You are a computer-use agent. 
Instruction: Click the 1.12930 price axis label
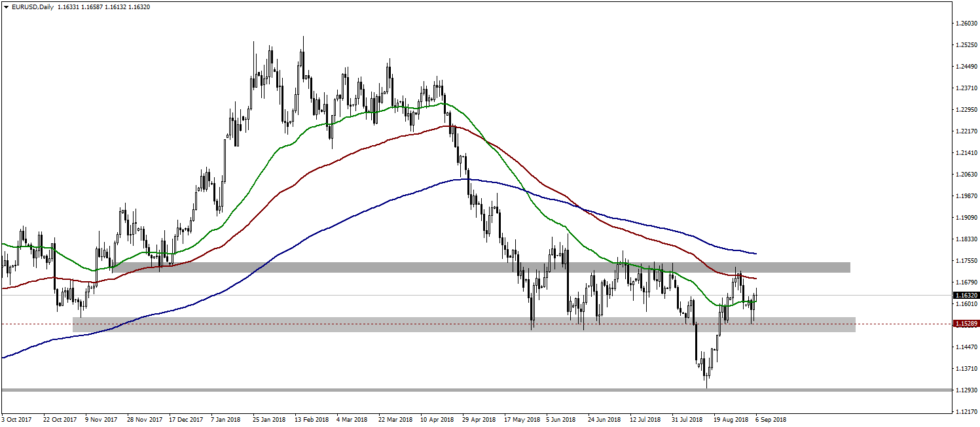pyautogui.click(x=966, y=390)
